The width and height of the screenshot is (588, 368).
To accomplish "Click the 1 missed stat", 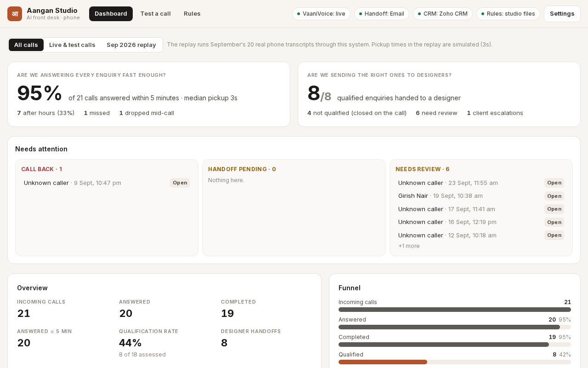I will point(97,113).
